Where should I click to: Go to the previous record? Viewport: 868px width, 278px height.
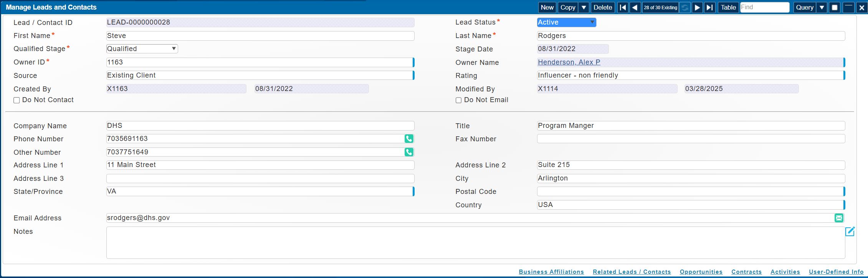(x=635, y=7)
